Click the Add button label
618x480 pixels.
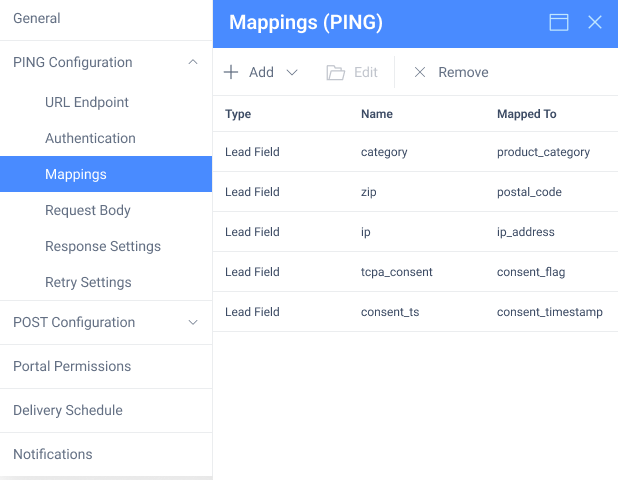pos(261,73)
